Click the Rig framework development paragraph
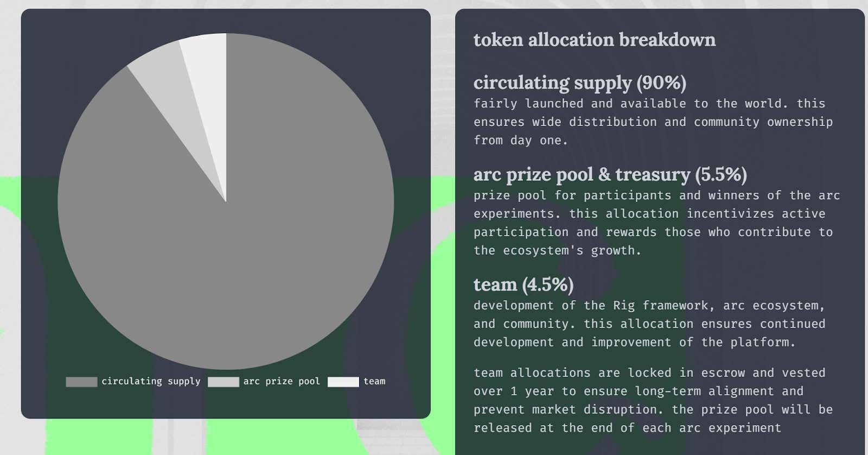The height and width of the screenshot is (455, 868). click(649, 324)
